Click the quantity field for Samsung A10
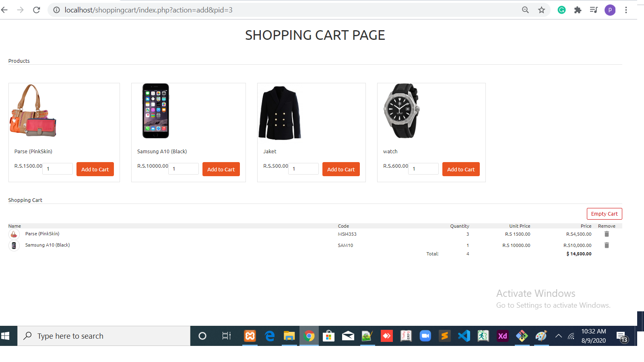 pyautogui.click(x=183, y=169)
